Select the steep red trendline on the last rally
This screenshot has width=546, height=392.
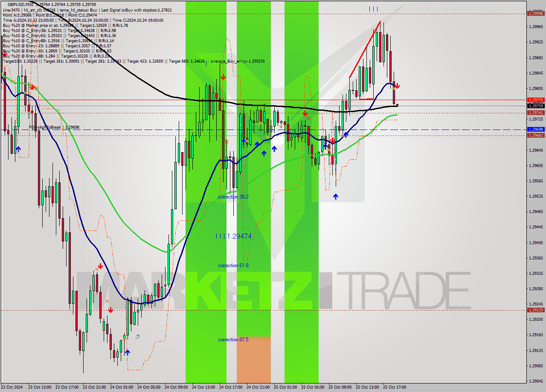pos(365,49)
